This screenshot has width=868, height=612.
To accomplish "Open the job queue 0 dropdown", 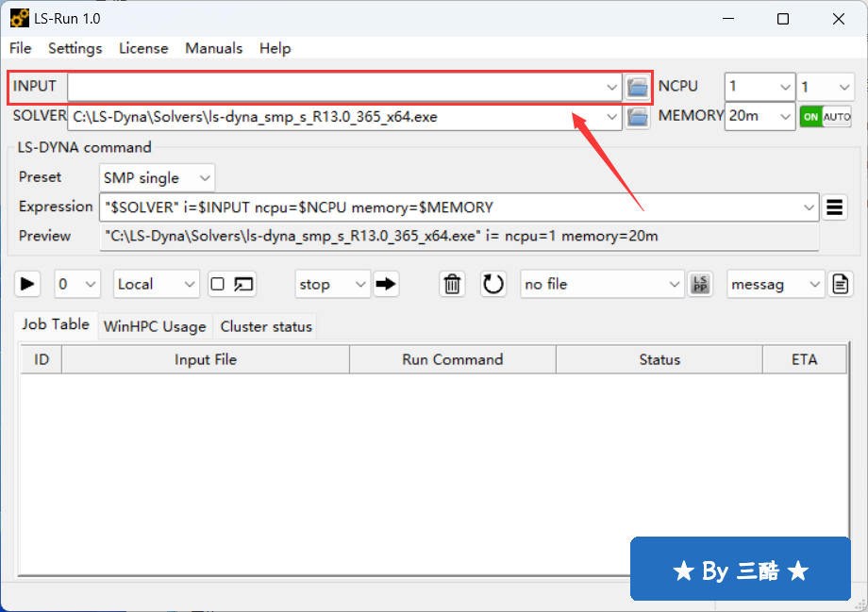I will click(x=77, y=284).
